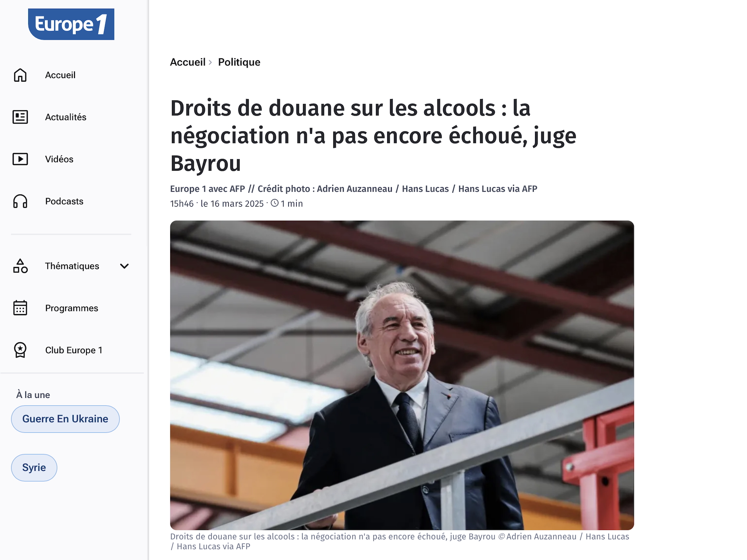Expand the Thématiques chevron arrow
Image resolution: width=747 pixels, height=560 pixels.
point(124,266)
